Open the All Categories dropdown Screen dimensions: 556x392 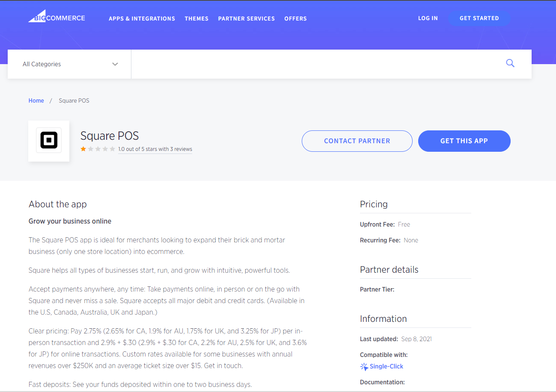[69, 64]
